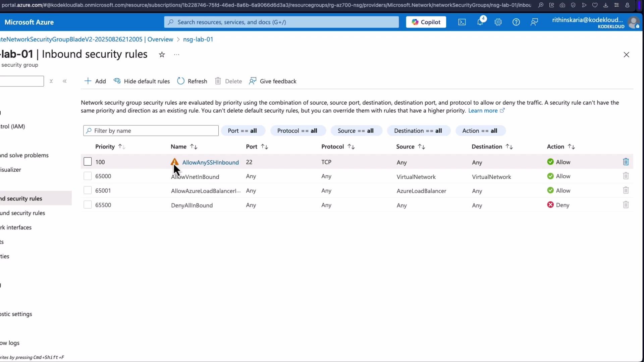Sort rules by the Action column
This screenshot has width=644, height=362.
(x=561, y=147)
